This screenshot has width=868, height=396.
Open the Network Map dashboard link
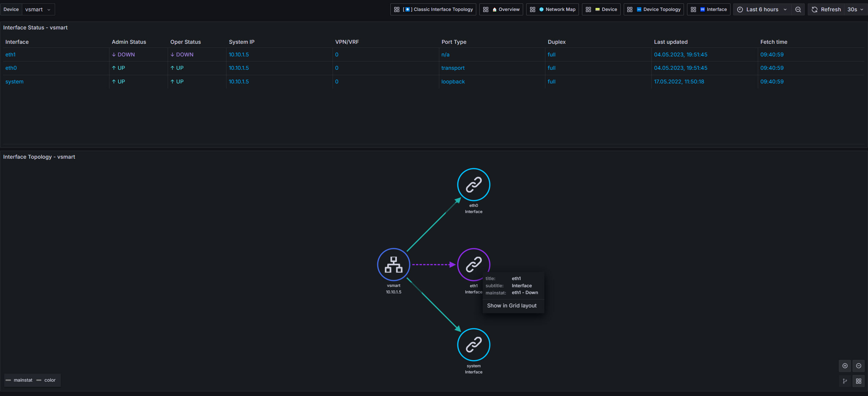coord(553,10)
